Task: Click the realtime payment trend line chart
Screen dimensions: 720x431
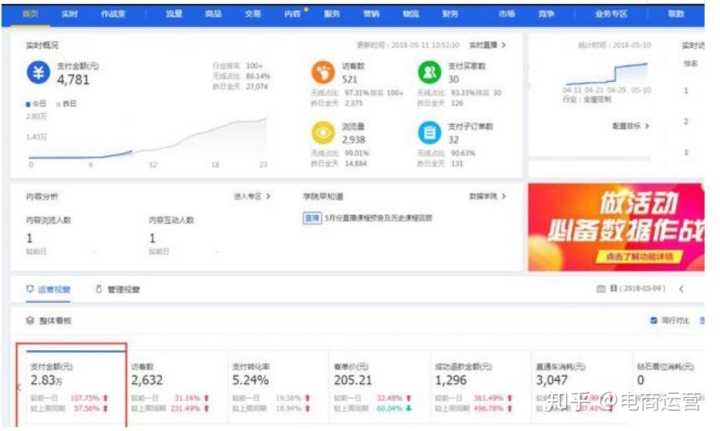Action: click(x=147, y=140)
